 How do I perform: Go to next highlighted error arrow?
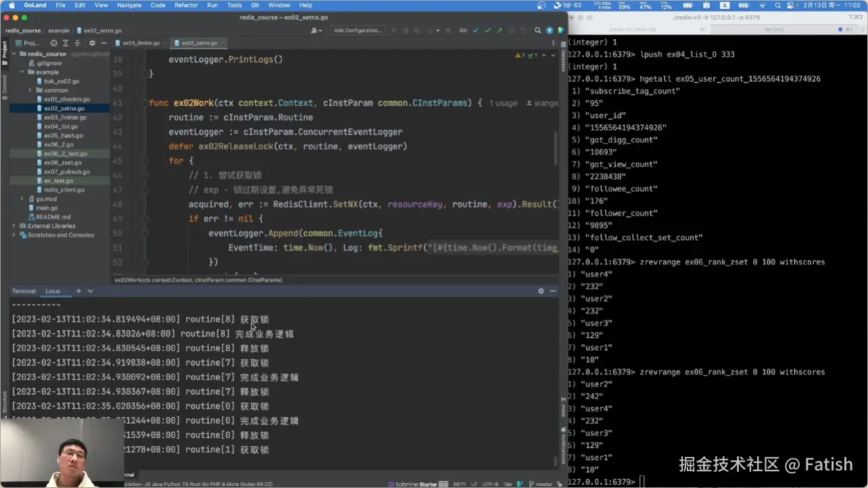(x=553, y=55)
